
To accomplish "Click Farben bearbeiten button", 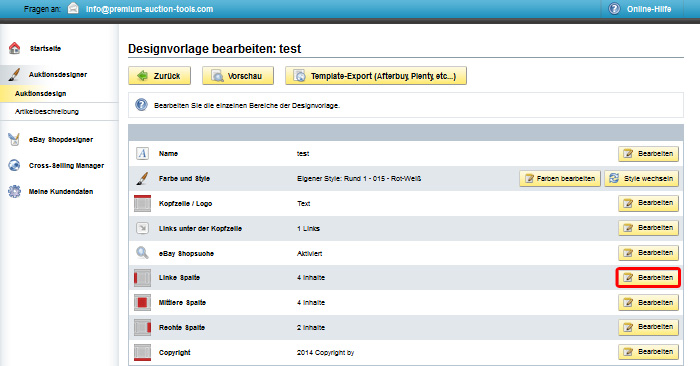I will tap(560, 179).
